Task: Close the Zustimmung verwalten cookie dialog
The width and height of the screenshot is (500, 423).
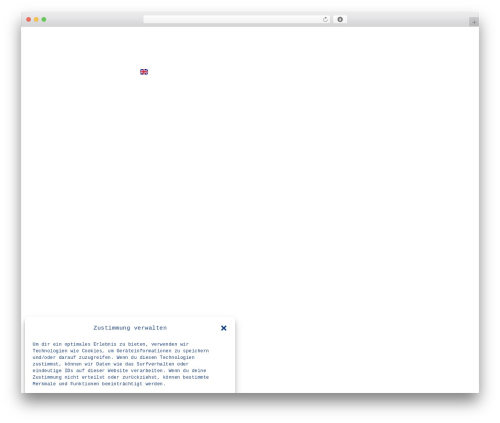Action: point(224,328)
